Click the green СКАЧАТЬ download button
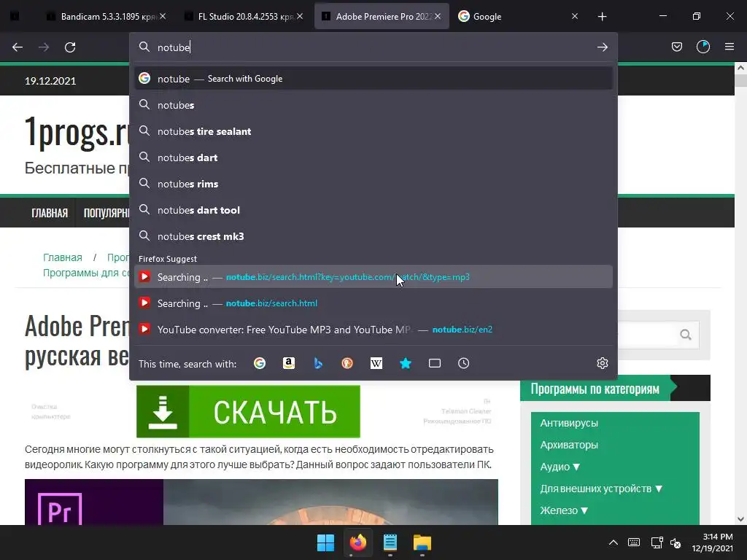The height and width of the screenshot is (560, 747). [248, 411]
